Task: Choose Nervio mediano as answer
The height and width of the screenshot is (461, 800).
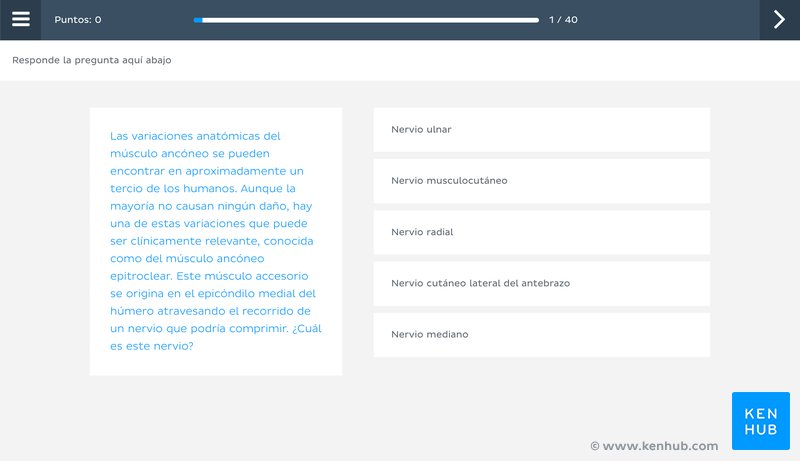Action: tap(541, 335)
